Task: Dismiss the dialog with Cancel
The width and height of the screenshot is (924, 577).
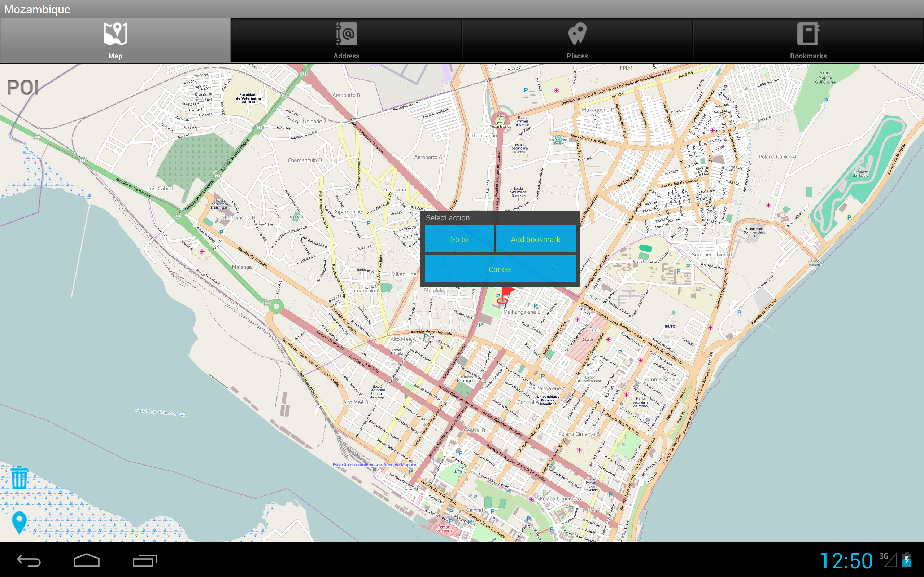Action: click(500, 269)
